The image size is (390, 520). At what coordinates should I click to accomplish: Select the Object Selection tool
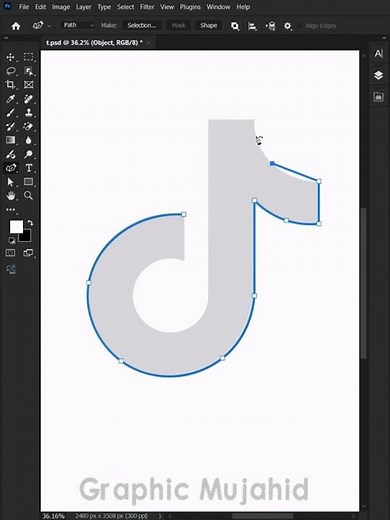click(28, 71)
